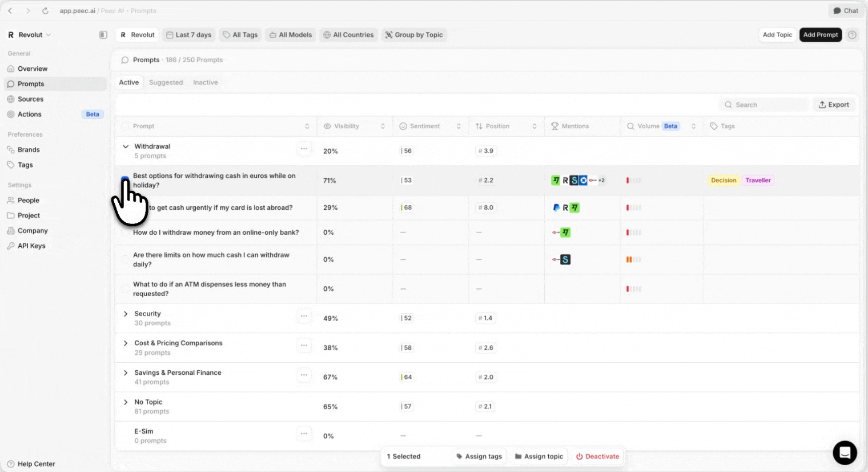Collapse the Withdrawal topic group
868x472 pixels.
click(126, 146)
